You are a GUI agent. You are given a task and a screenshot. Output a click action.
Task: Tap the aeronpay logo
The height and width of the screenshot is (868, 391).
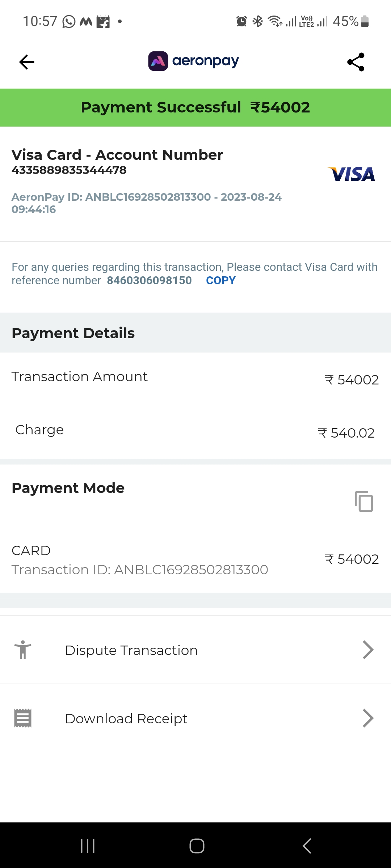(x=194, y=61)
